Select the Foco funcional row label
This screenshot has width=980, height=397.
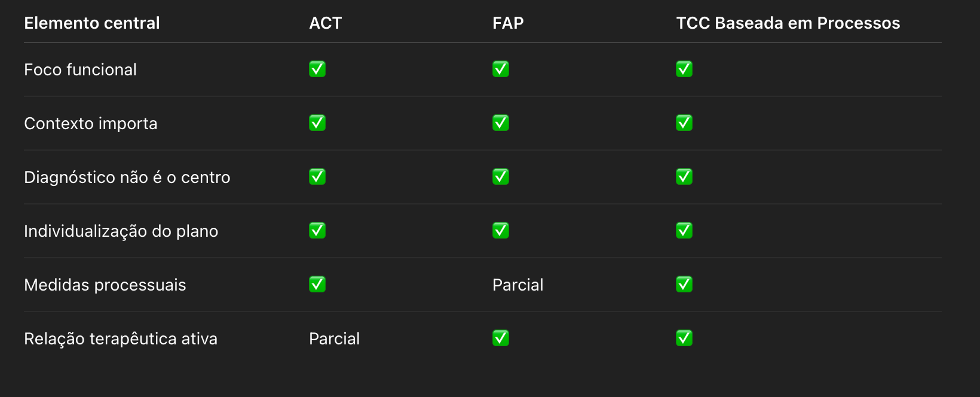tap(81, 70)
